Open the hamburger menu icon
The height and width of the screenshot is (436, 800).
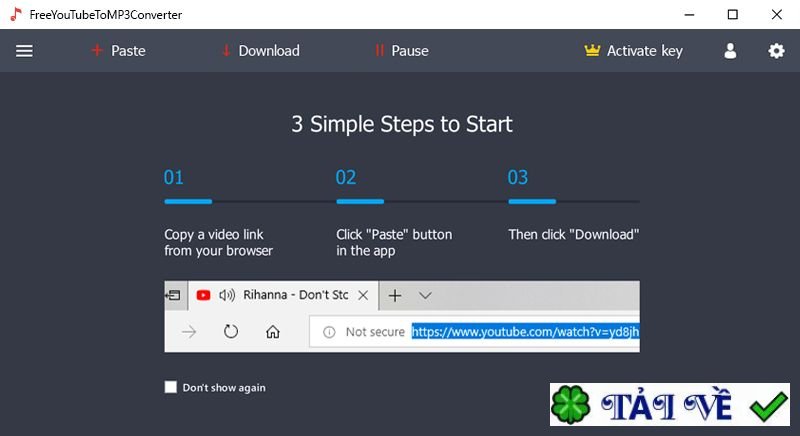(24, 51)
